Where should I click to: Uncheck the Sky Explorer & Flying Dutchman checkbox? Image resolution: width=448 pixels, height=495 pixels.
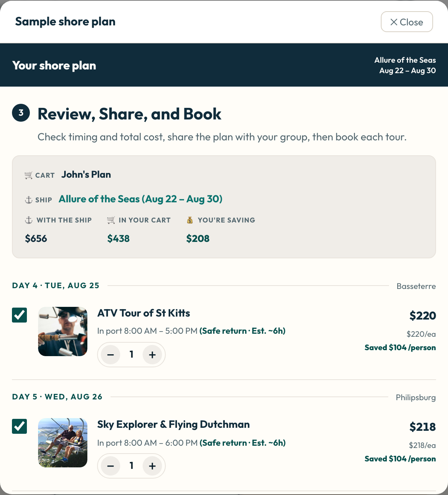coord(19,426)
